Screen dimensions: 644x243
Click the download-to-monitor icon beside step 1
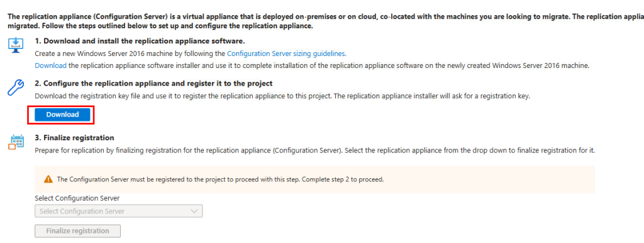(16, 45)
